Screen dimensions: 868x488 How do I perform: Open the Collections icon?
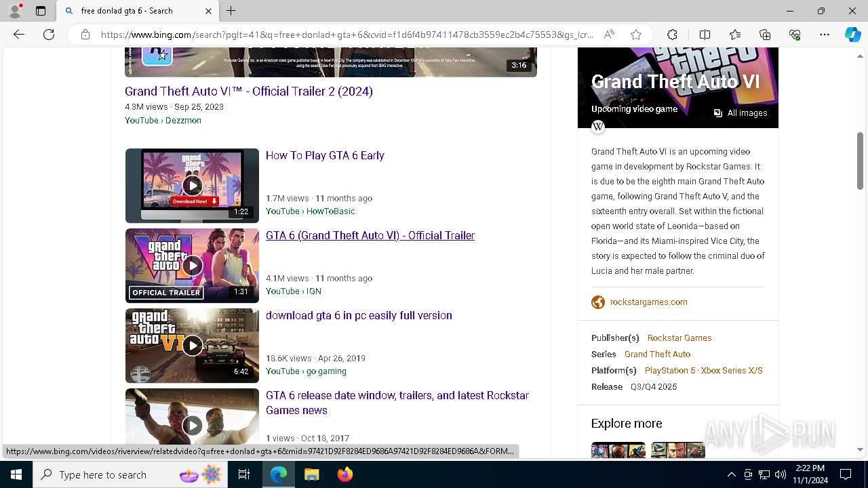click(765, 35)
